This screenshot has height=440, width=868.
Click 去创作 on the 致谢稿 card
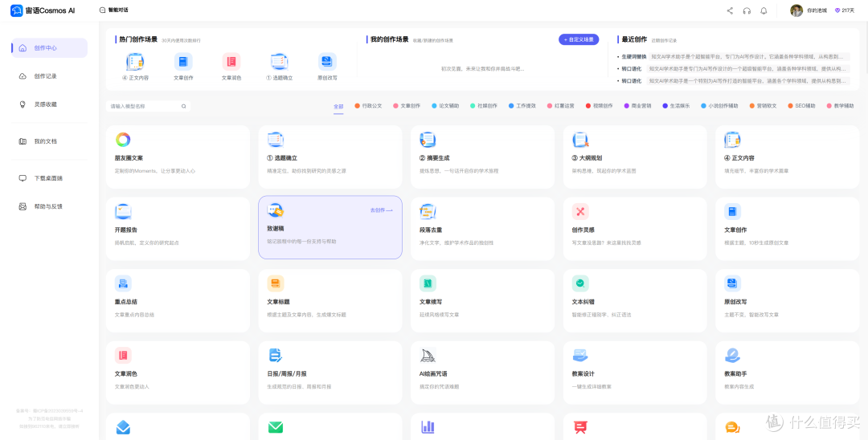[x=382, y=210]
